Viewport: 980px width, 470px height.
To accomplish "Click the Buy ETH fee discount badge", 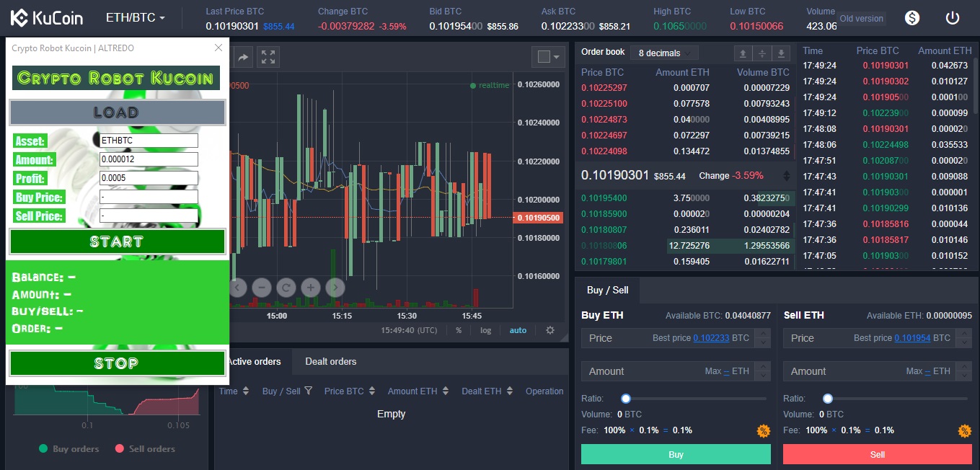I will [x=763, y=431].
